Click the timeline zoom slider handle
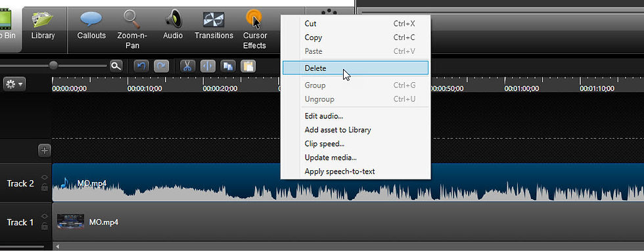Viewport: 644px width, 251px height. pyautogui.click(x=53, y=65)
